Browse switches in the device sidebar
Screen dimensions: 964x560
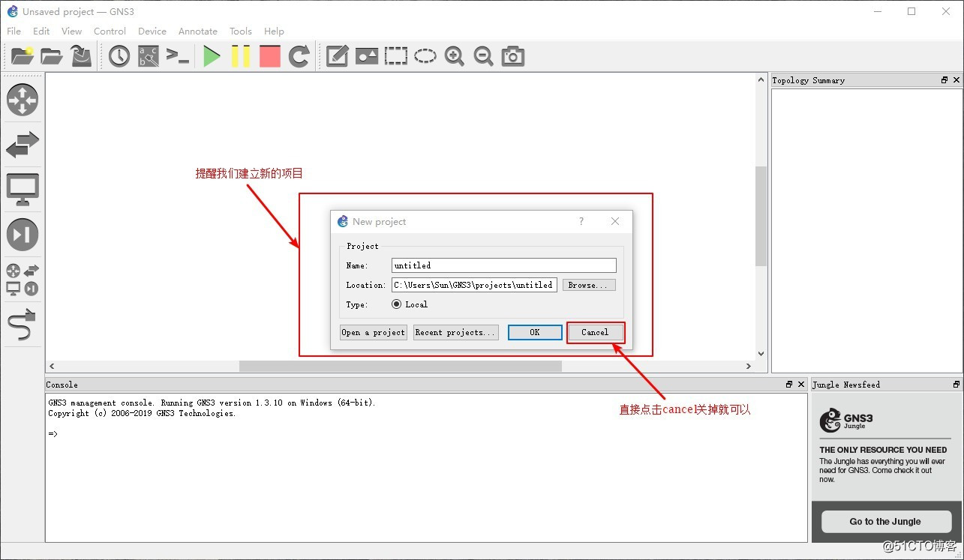click(23, 144)
